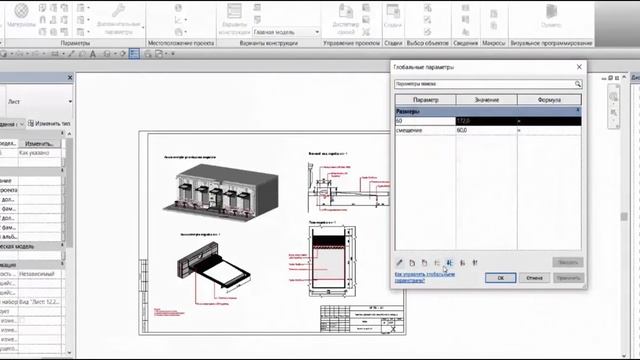Collapse the Размеры group in dialog
This screenshot has width=640, height=360.
pos(578,110)
